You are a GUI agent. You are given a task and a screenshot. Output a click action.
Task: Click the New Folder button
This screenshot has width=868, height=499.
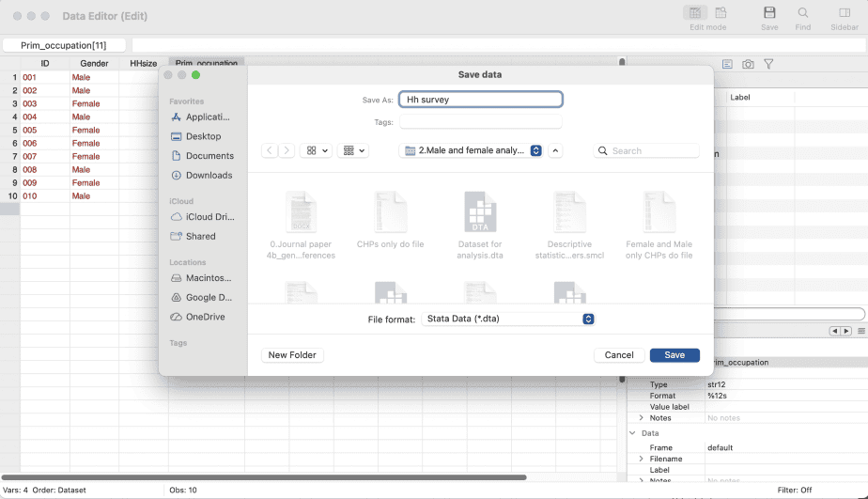pos(292,355)
